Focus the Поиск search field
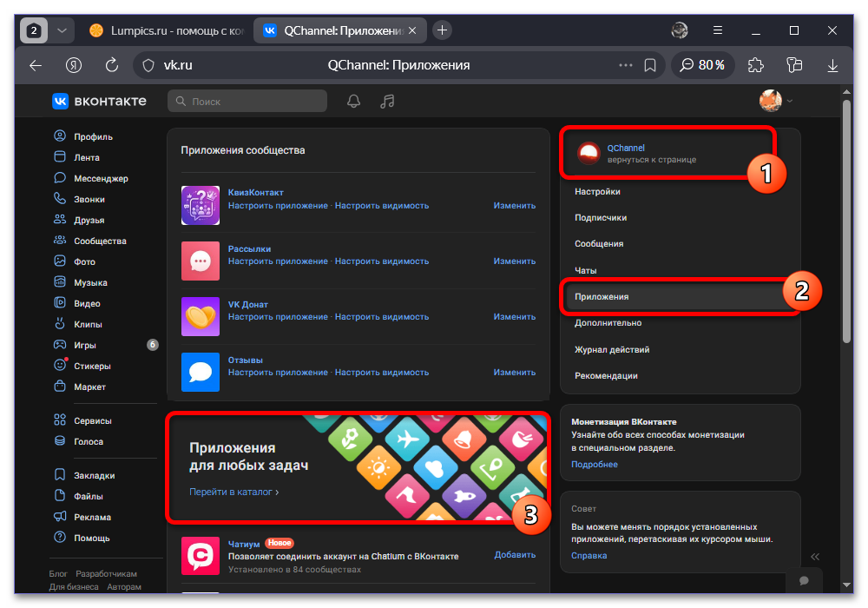This screenshot has width=868, height=608. pyautogui.click(x=247, y=102)
